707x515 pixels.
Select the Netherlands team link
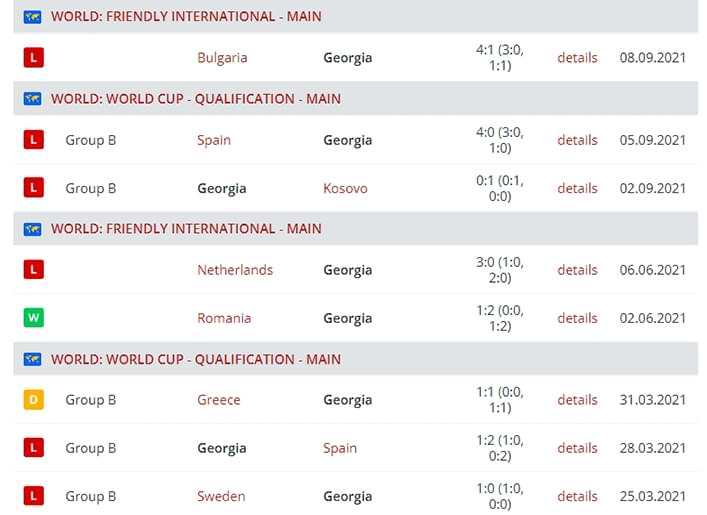(x=235, y=270)
